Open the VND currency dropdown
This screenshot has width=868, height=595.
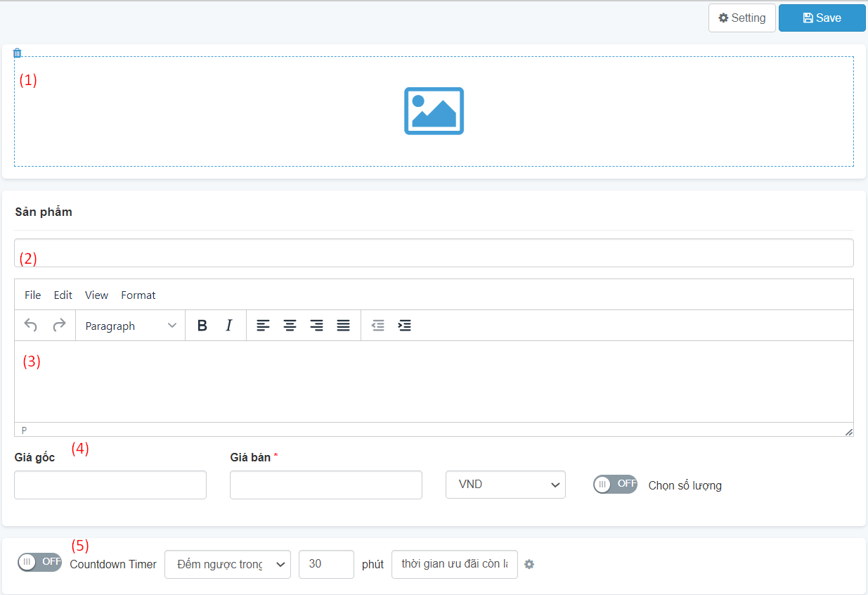pyautogui.click(x=505, y=485)
